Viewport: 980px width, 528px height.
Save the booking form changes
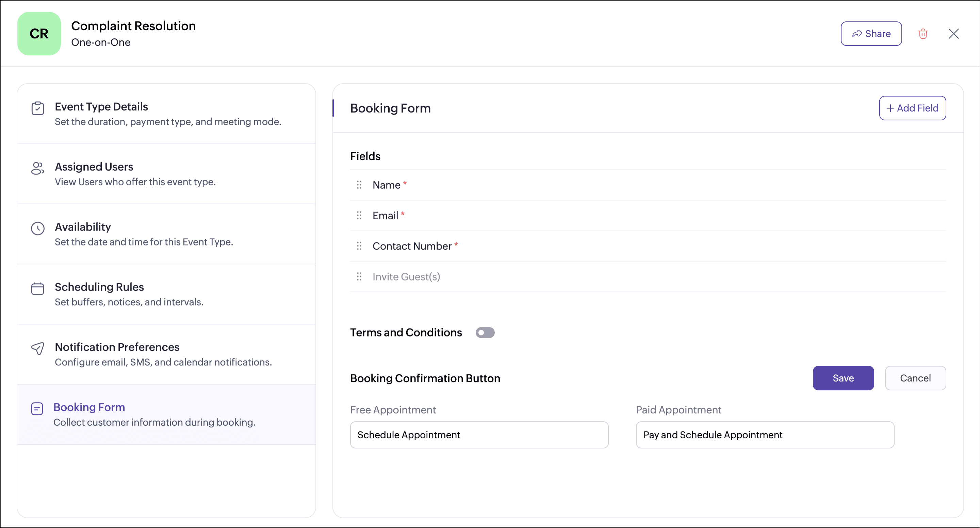[x=843, y=378]
